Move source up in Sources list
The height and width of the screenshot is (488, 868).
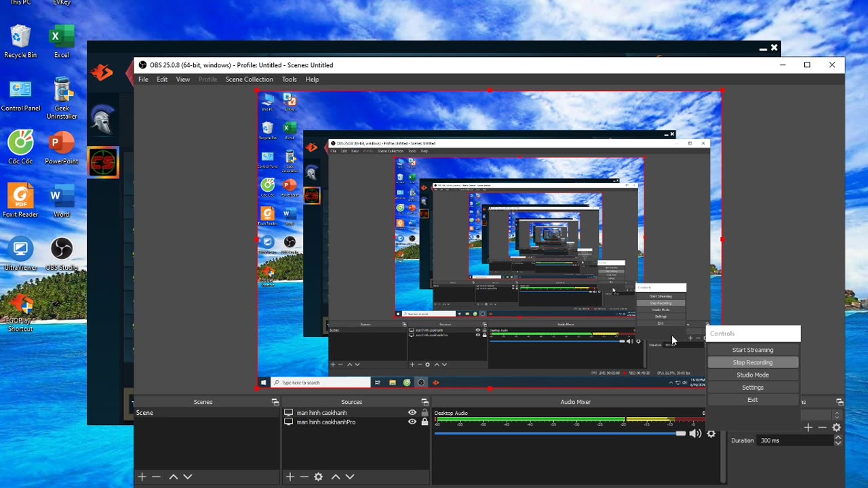(335, 477)
